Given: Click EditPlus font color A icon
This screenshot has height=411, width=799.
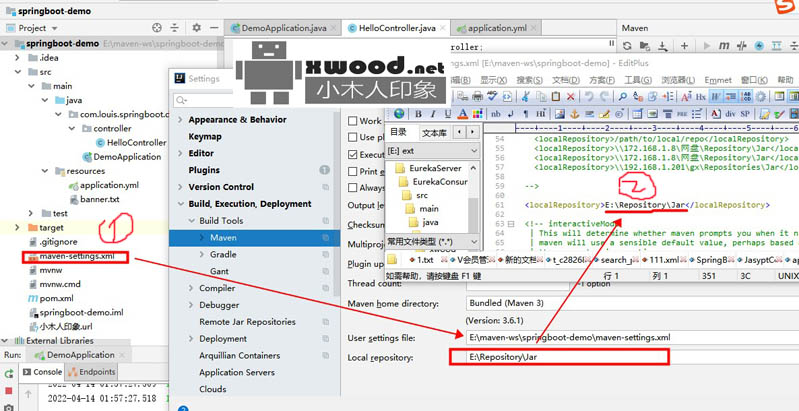Looking at the screenshot, I should pos(463,114).
